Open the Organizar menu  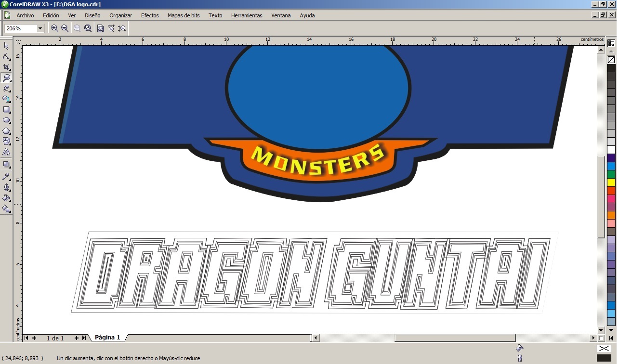pos(120,15)
